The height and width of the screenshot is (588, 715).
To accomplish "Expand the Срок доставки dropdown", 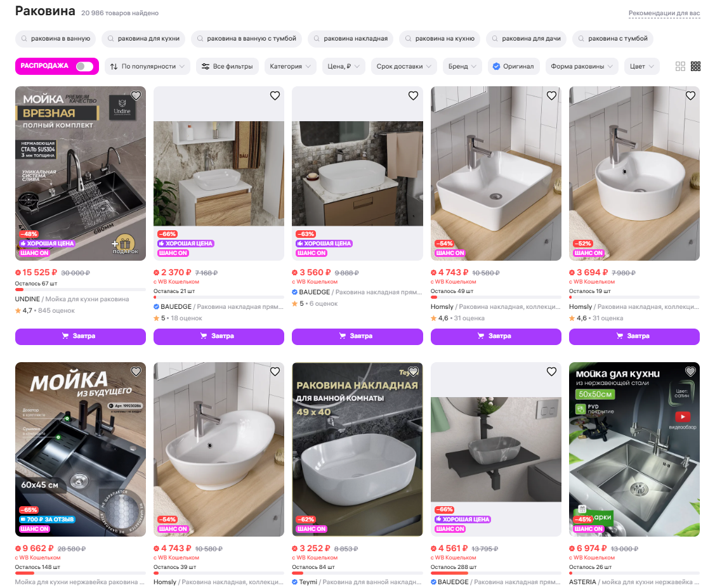I will (404, 67).
